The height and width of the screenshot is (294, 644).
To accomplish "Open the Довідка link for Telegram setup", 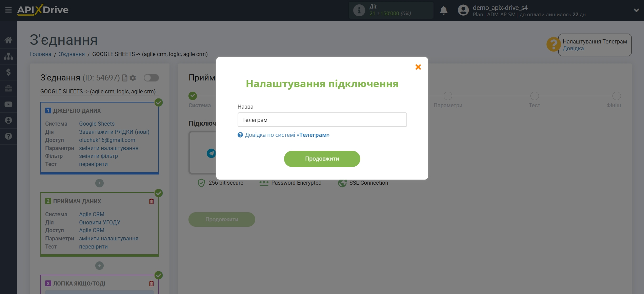I will point(573,49).
